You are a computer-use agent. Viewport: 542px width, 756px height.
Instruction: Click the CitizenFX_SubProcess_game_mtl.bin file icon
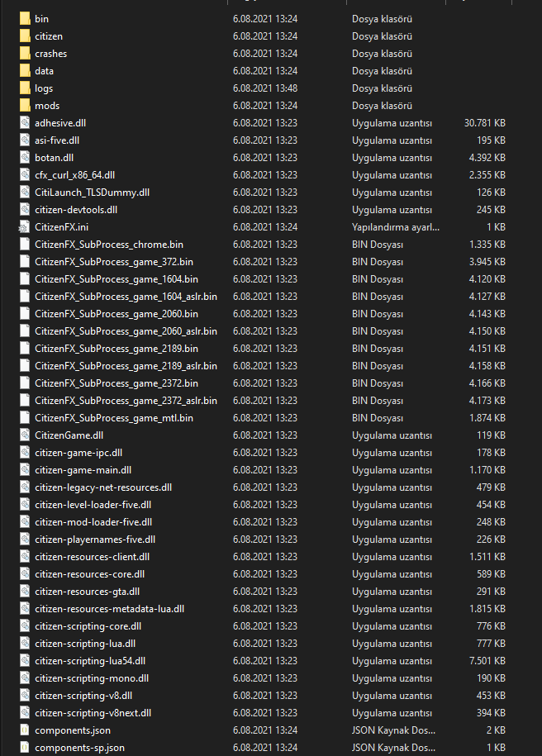point(25,418)
